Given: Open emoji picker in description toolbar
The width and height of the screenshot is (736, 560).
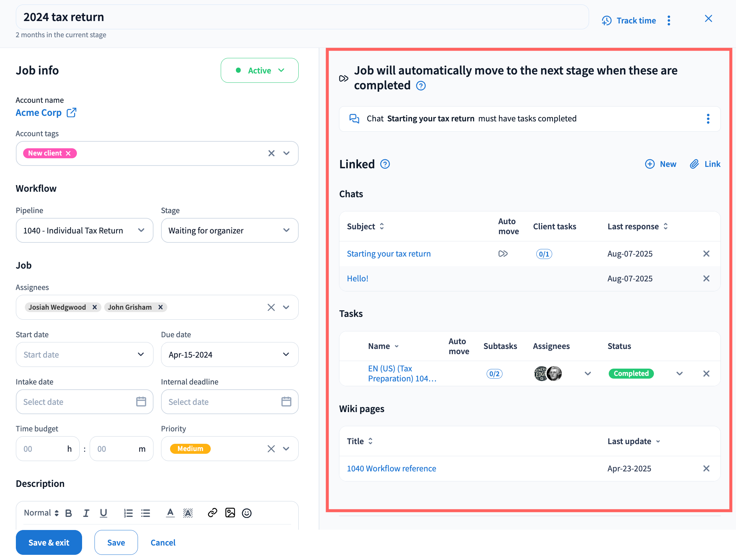Looking at the screenshot, I should click(x=247, y=513).
